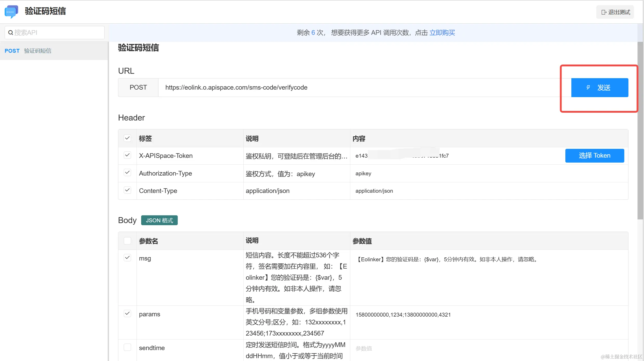Viewport: 644px width, 361px height.
Task: Focus the 搜索API search field
Action: (x=57, y=33)
